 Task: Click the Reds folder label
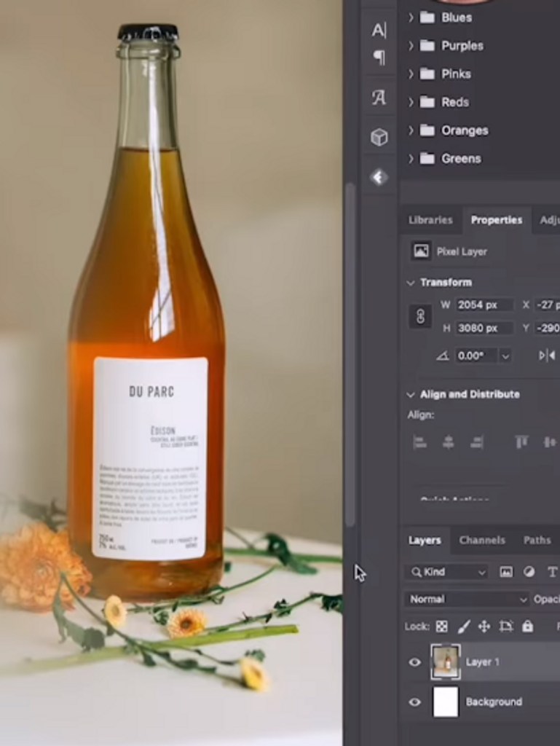[455, 102]
